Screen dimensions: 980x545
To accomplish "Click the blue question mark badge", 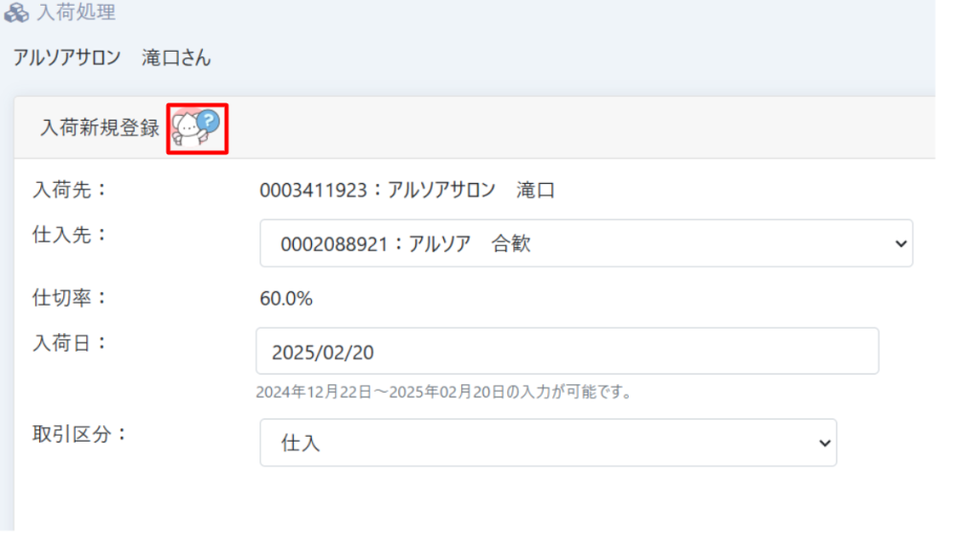I will (x=209, y=121).
